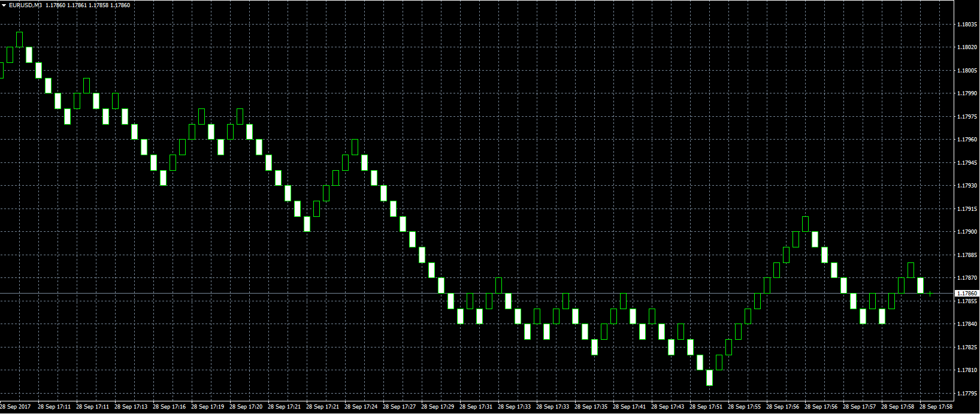Click the 1.17825 price scale label

point(967,347)
